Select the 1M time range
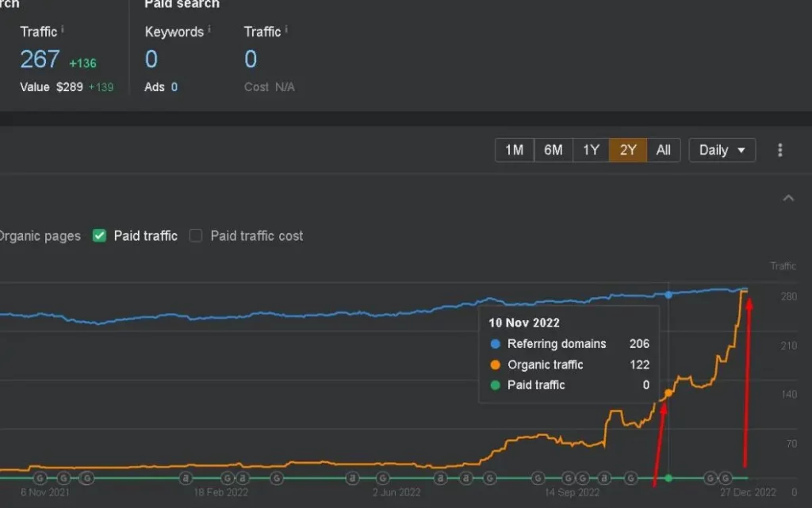 click(514, 150)
